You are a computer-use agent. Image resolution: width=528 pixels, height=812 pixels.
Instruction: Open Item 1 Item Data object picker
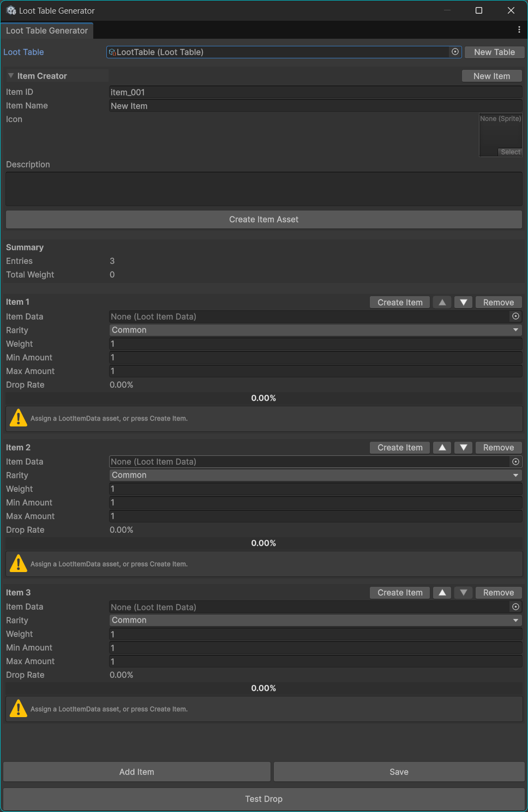[x=515, y=316]
